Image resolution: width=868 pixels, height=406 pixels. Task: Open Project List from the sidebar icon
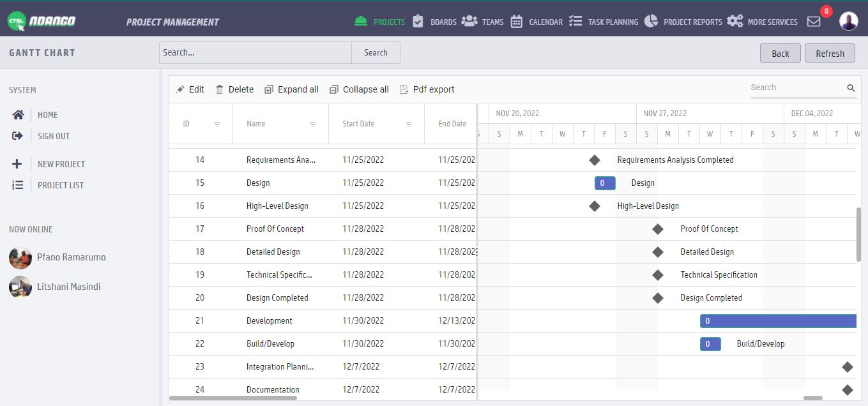click(18, 185)
